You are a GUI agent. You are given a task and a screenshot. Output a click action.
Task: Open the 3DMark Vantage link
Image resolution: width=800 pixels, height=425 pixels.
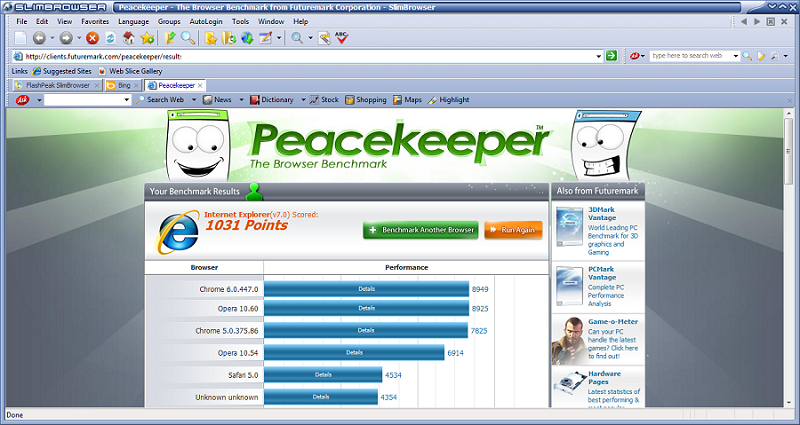click(602, 213)
